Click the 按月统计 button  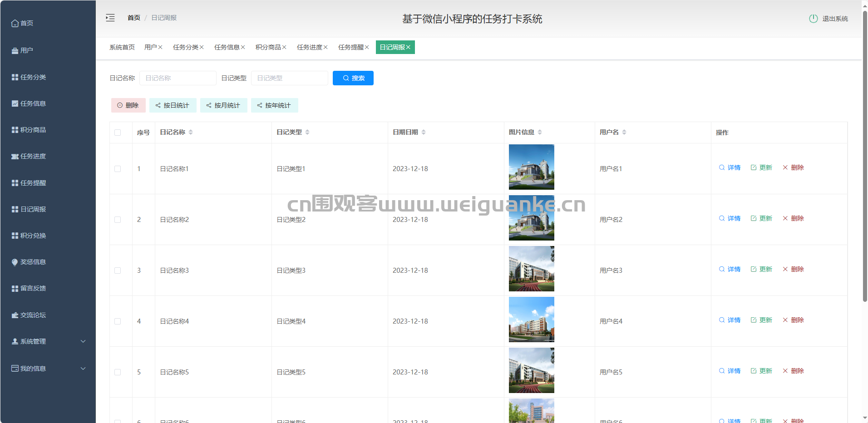point(223,105)
